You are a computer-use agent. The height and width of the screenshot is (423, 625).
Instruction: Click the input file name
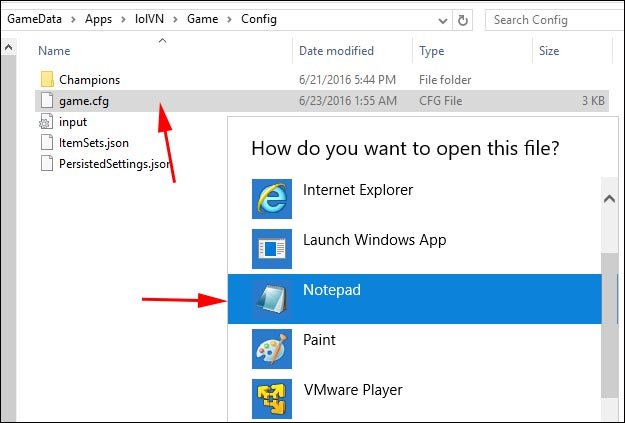click(73, 122)
